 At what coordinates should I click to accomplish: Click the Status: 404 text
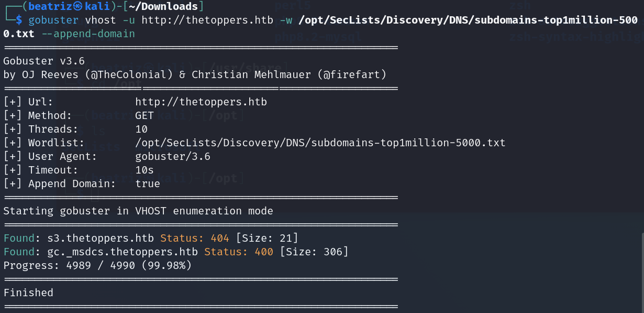(195, 238)
